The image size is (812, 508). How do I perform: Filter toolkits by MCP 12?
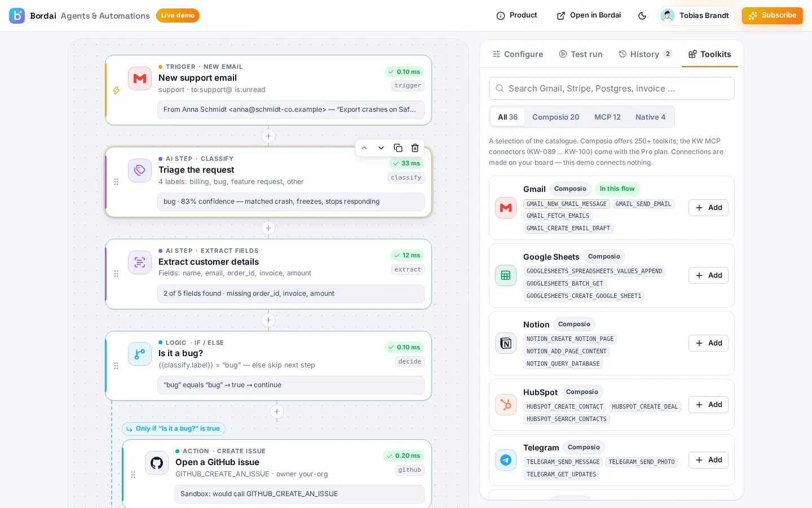click(x=607, y=117)
